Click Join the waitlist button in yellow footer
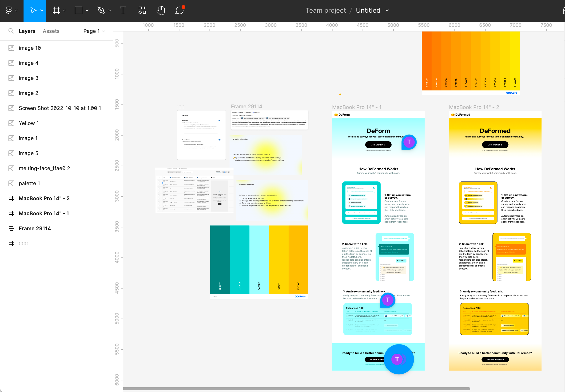Image resolution: width=565 pixels, height=392 pixels. pos(495,360)
